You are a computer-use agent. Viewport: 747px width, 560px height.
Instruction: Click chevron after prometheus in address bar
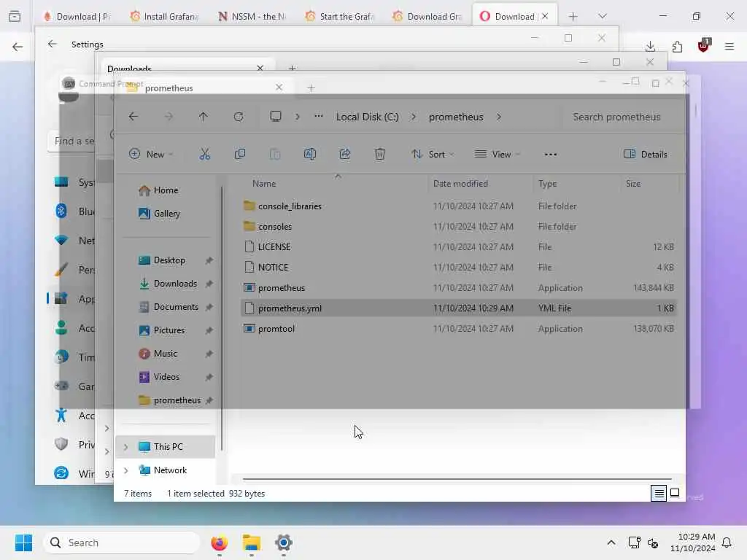pos(499,117)
